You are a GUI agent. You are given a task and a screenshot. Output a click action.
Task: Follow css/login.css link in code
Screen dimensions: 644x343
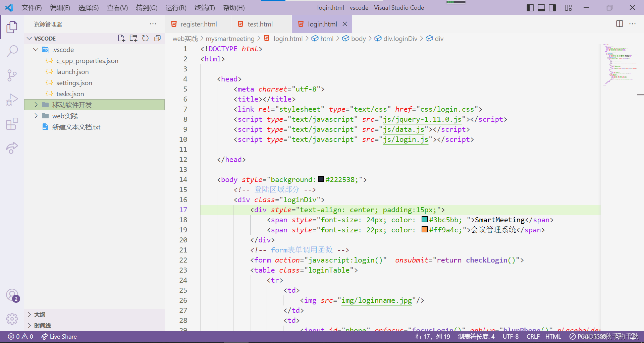[447, 109]
